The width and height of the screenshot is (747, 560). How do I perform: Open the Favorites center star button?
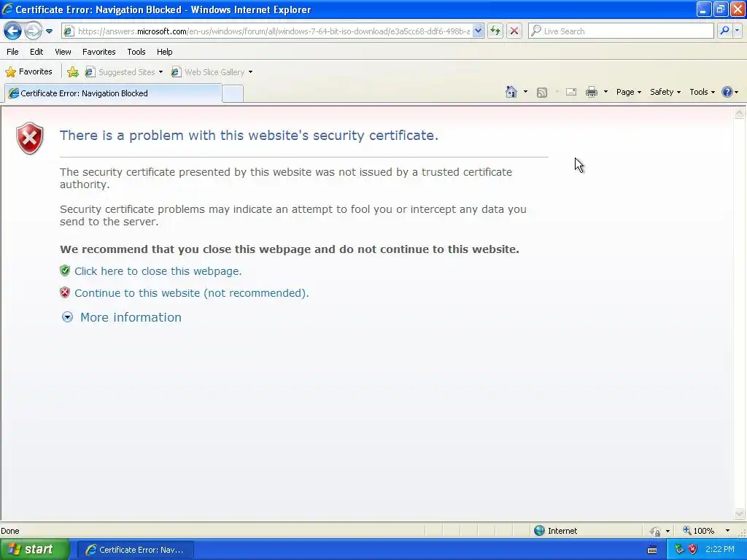[x=28, y=72]
